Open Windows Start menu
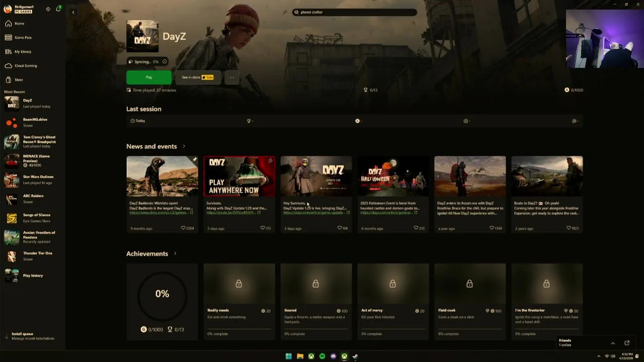Viewport: 644px width, 362px height. tap(288, 356)
